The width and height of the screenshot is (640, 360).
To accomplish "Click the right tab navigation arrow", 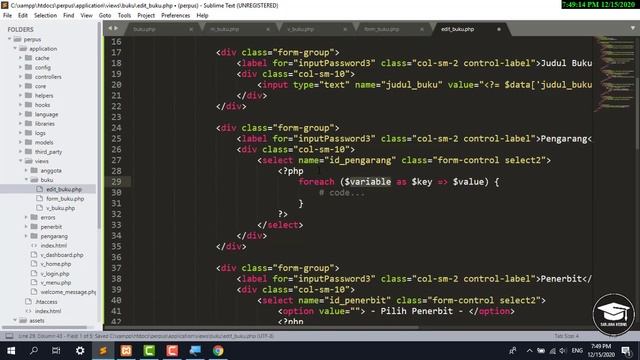I will tap(116, 28).
